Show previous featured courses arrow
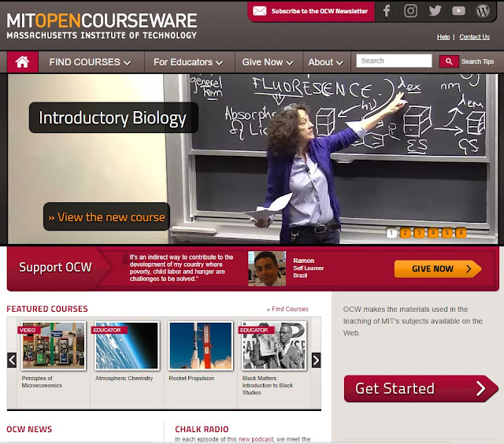The image size is (504, 444). [x=12, y=360]
